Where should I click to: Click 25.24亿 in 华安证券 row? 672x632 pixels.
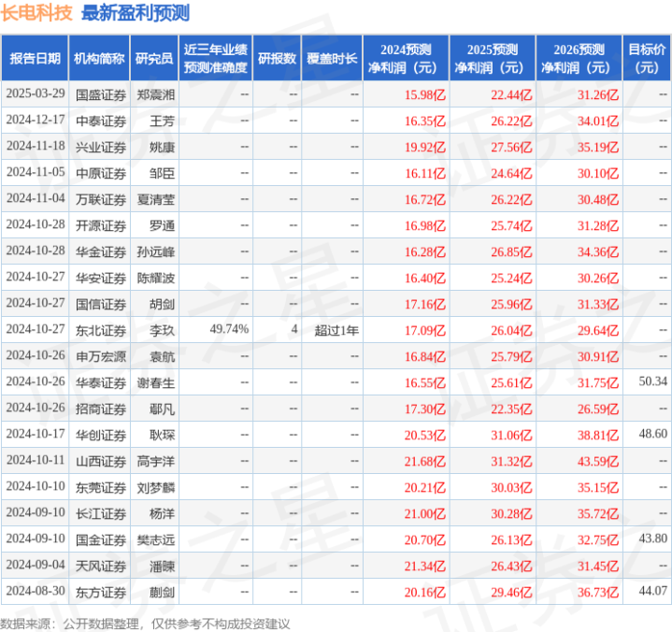[512, 279]
